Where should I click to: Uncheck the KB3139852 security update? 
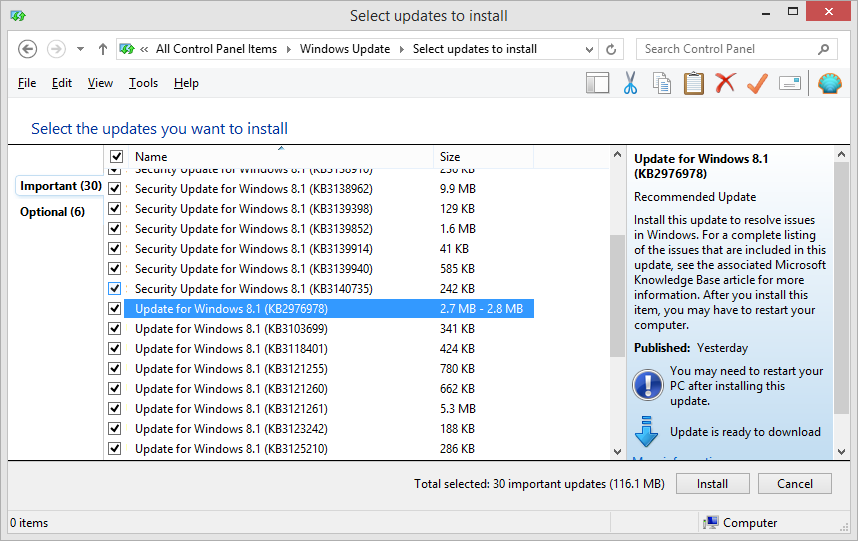coord(114,229)
